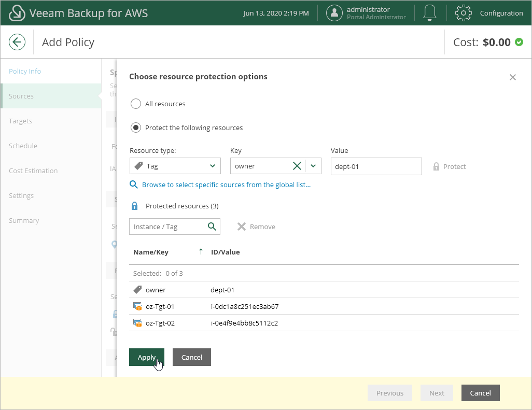Cancel the resource protection dialog
This screenshot has width=532, height=410.
[x=192, y=357]
